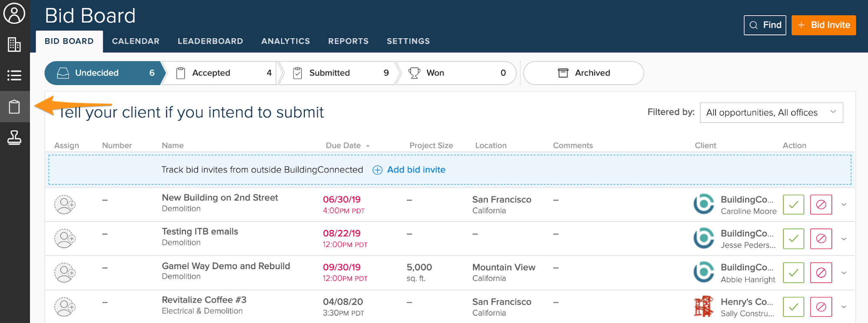Expand more actions chevron for Testing ITB emails
868x323 pixels.
844,239
